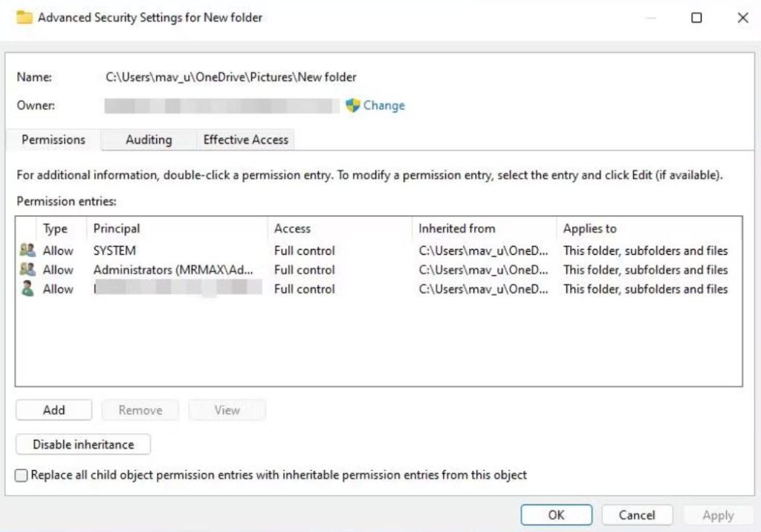Click the Access column header
Image resolution: width=761 pixels, height=532 pixels.
coord(292,229)
